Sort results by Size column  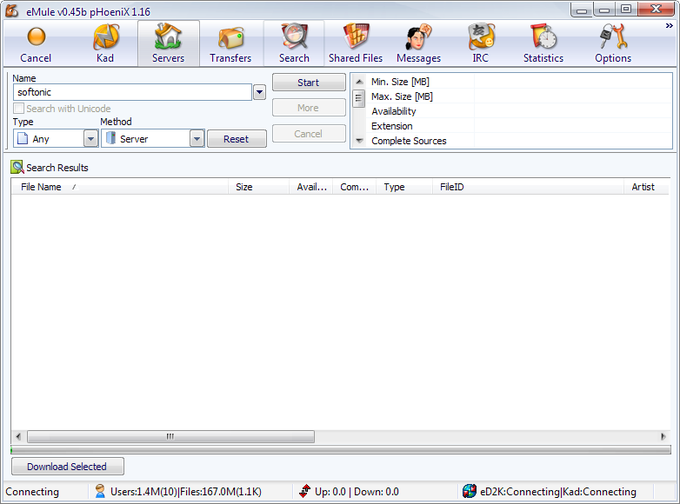click(x=259, y=187)
